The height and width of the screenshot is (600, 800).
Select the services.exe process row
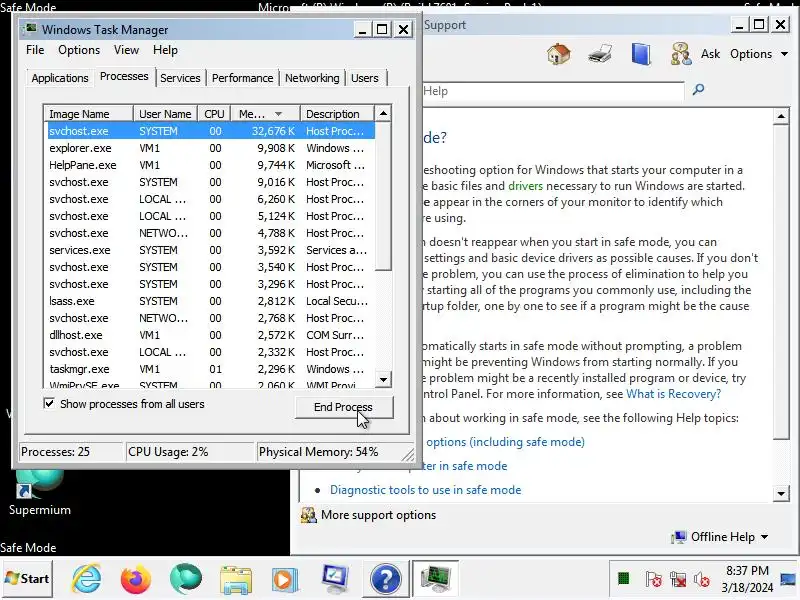(211, 250)
